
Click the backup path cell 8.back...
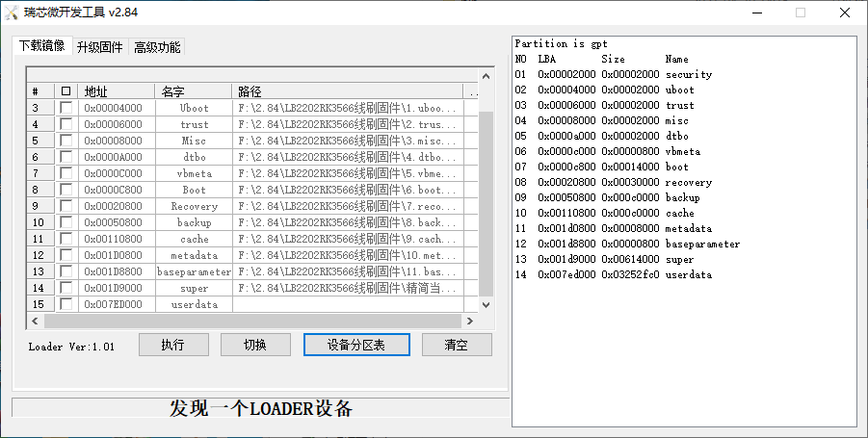[347, 222]
